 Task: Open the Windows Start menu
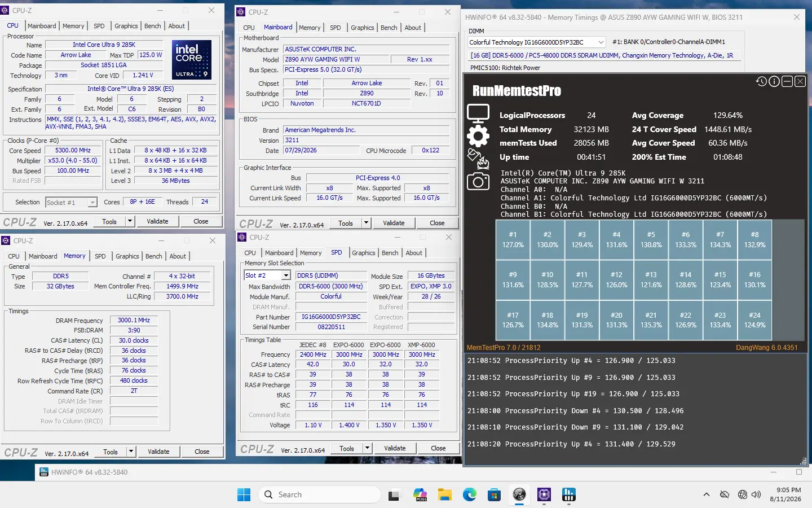pos(244,495)
